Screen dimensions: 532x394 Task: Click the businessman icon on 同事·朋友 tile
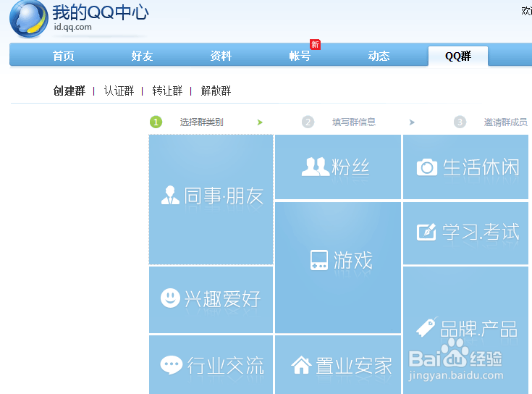pyautogui.click(x=170, y=195)
